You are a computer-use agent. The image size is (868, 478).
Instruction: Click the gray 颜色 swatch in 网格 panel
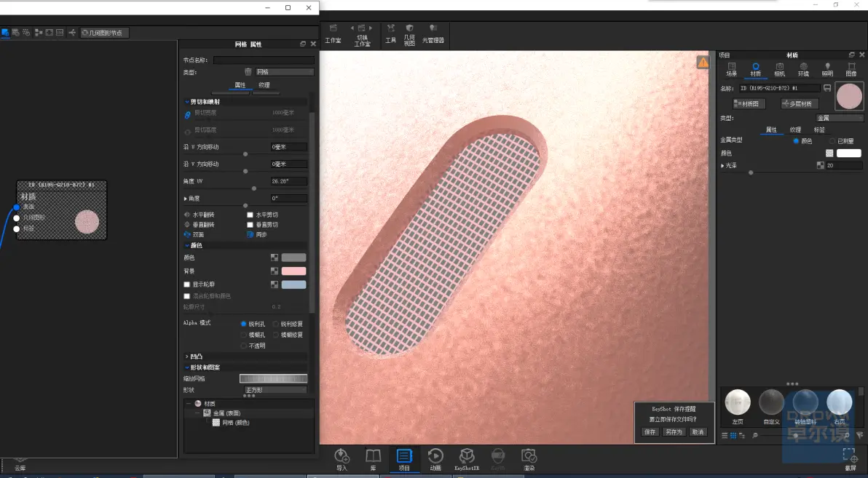coord(293,258)
